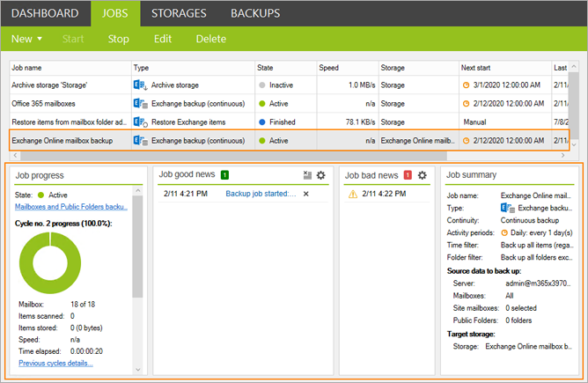This screenshot has width=588, height=383.
Task: Click red bad news count badge
Action: [408, 175]
